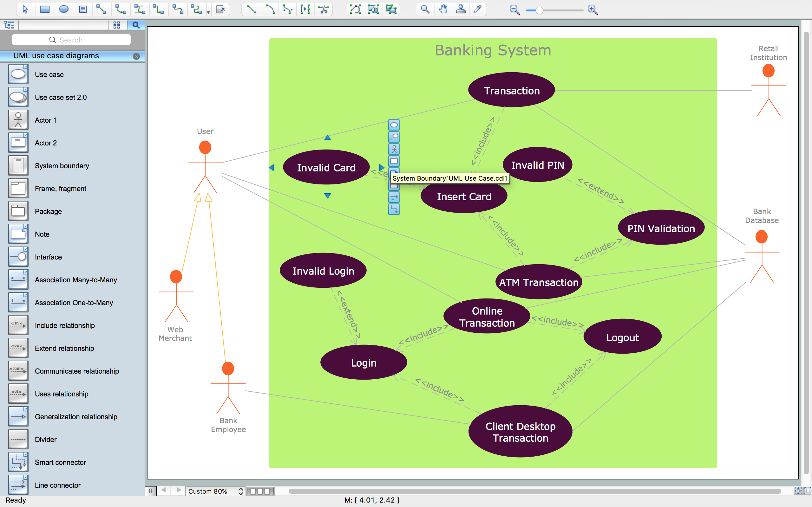
Task: Click the zoom level slider handle
Action: (x=539, y=10)
